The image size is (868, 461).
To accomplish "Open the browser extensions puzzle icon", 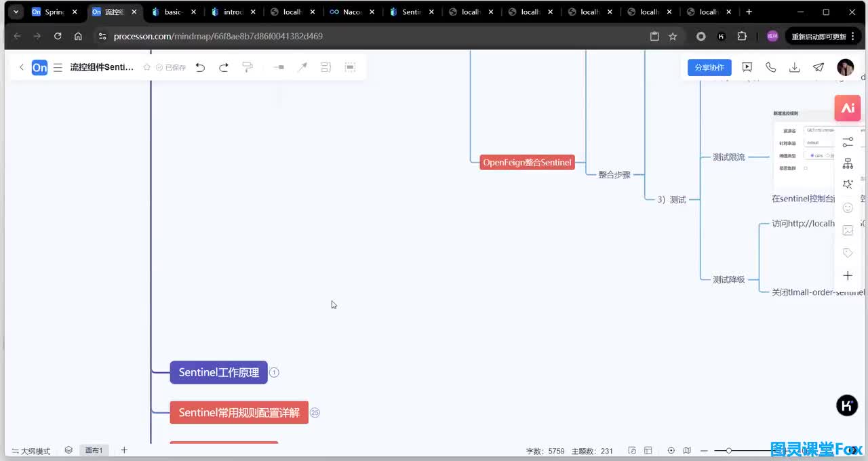I will tap(742, 37).
